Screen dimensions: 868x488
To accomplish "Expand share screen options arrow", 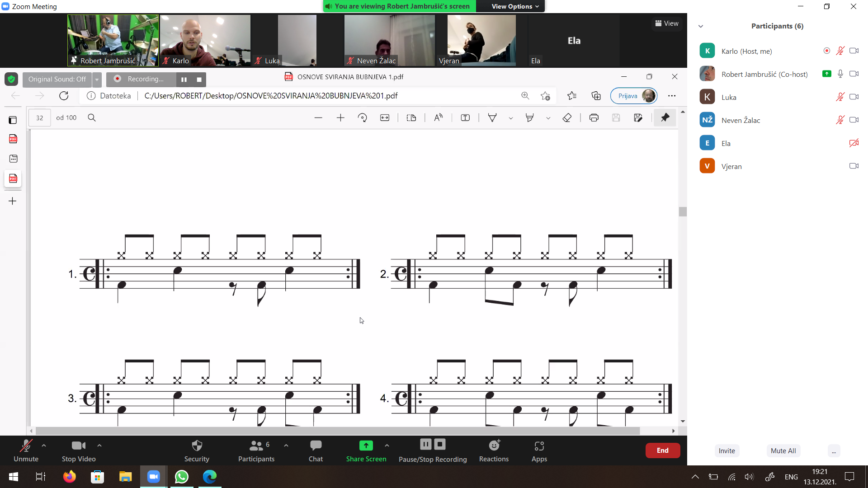I will (x=387, y=446).
